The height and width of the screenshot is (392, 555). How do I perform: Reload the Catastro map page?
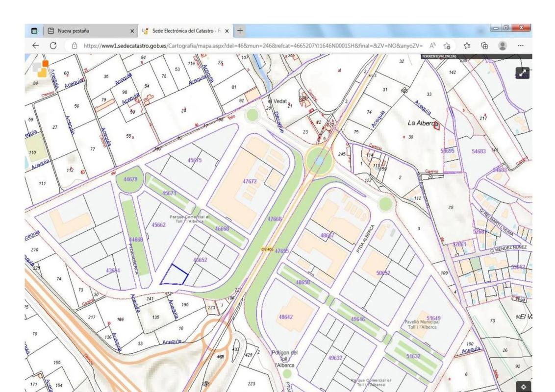(x=53, y=46)
